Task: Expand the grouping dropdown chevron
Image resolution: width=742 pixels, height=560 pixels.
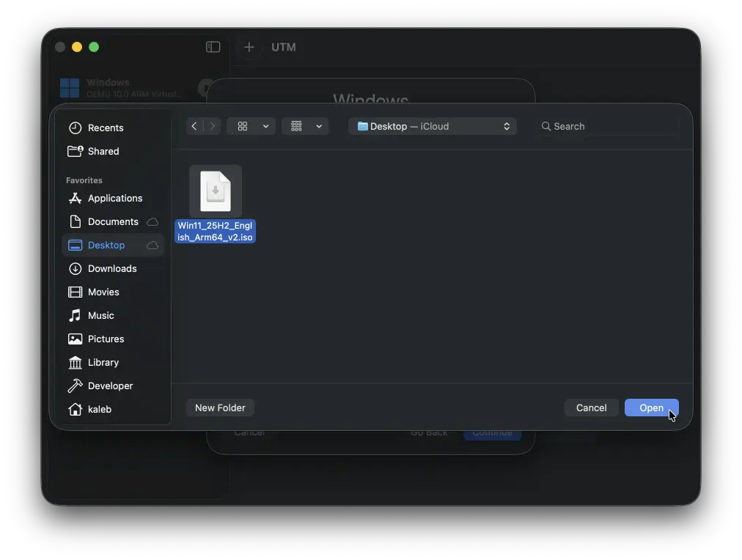Action: [319, 126]
